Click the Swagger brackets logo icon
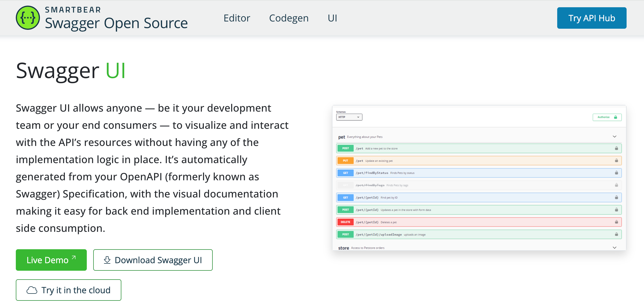The height and width of the screenshot is (308, 644). pos(28,18)
